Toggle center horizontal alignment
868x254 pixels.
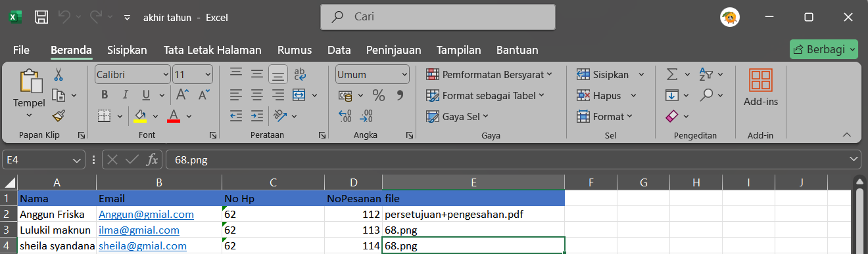[x=257, y=95]
